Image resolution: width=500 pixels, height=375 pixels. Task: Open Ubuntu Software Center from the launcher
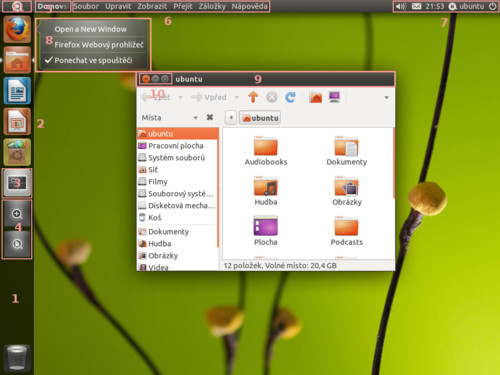click(17, 152)
